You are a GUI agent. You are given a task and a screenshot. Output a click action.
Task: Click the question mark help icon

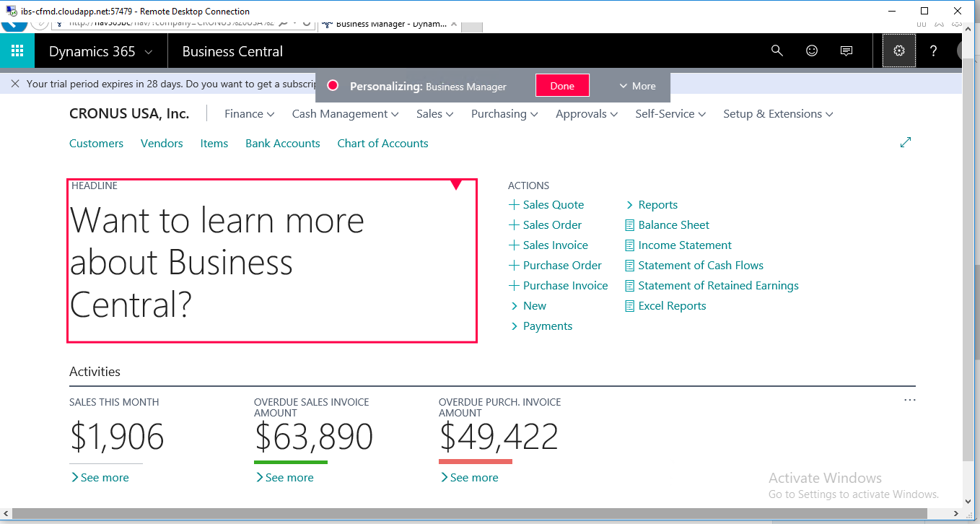pyautogui.click(x=933, y=51)
